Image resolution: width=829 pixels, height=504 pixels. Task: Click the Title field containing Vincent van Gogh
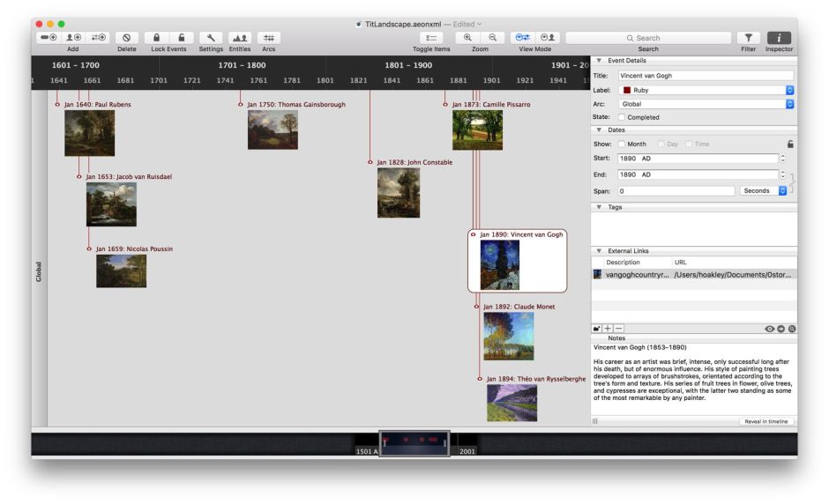pos(705,76)
